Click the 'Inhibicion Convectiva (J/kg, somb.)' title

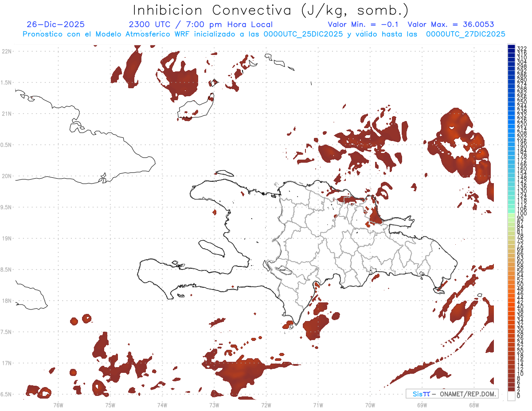point(271,10)
